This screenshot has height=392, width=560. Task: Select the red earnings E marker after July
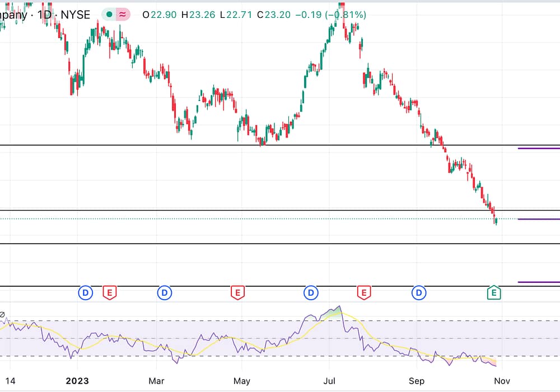coord(364,292)
